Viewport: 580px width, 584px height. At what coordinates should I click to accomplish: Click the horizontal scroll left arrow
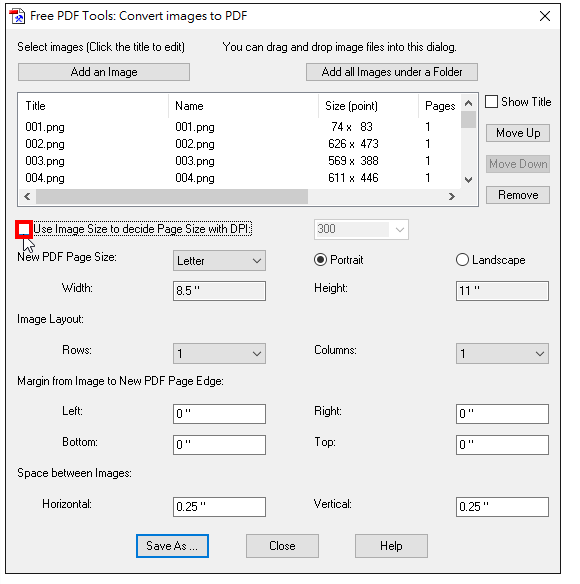coord(27,196)
